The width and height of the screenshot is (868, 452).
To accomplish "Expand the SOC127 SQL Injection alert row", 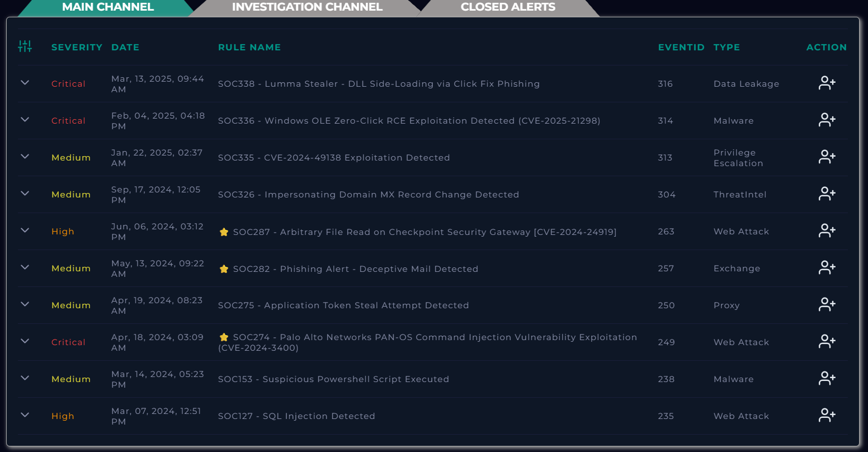I will pyautogui.click(x=25, y=415).
